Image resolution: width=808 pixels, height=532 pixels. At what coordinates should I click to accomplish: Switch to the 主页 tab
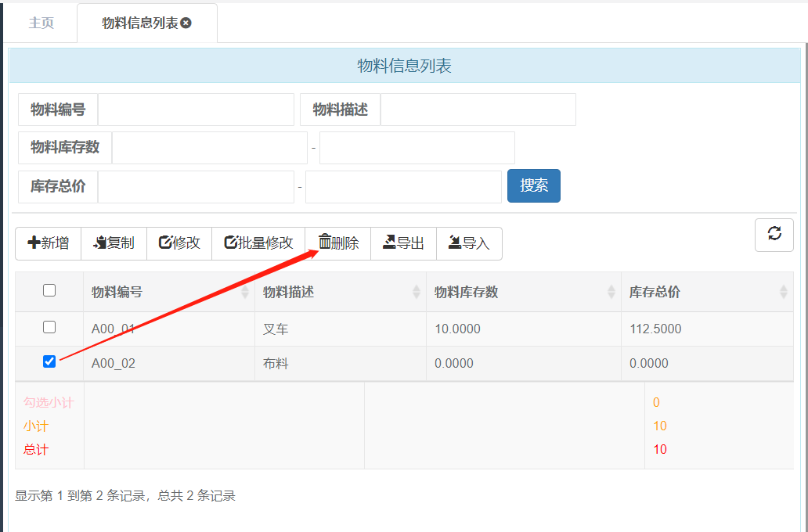tap(41, 23)
